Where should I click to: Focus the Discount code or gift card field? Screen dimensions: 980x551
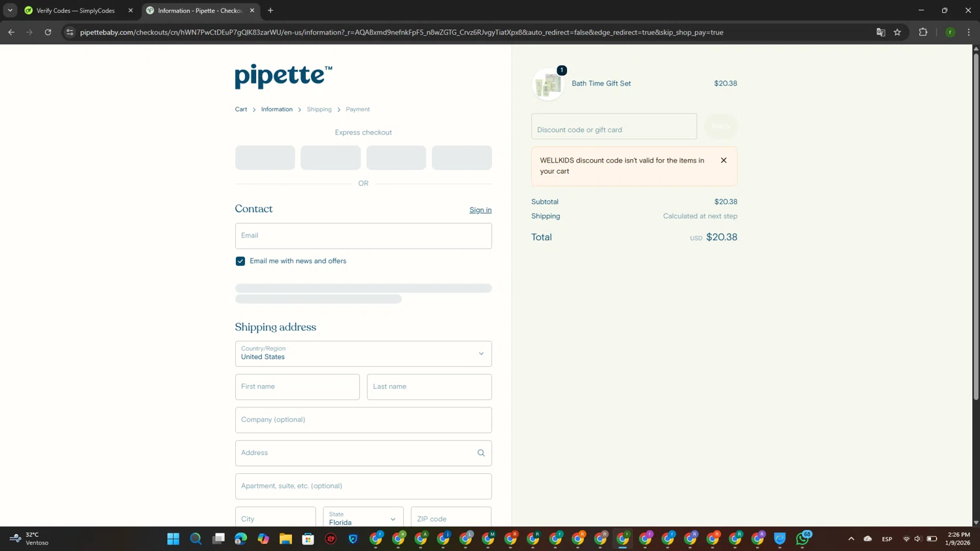(614, 127)
